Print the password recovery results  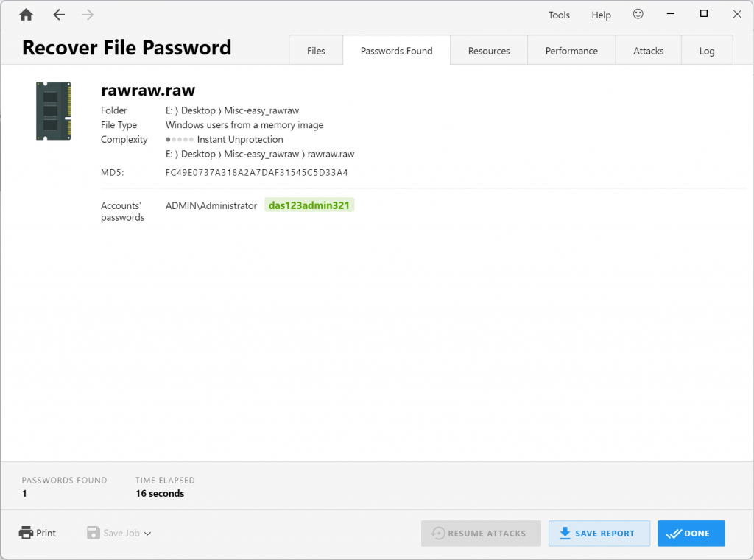pos(38,533)
